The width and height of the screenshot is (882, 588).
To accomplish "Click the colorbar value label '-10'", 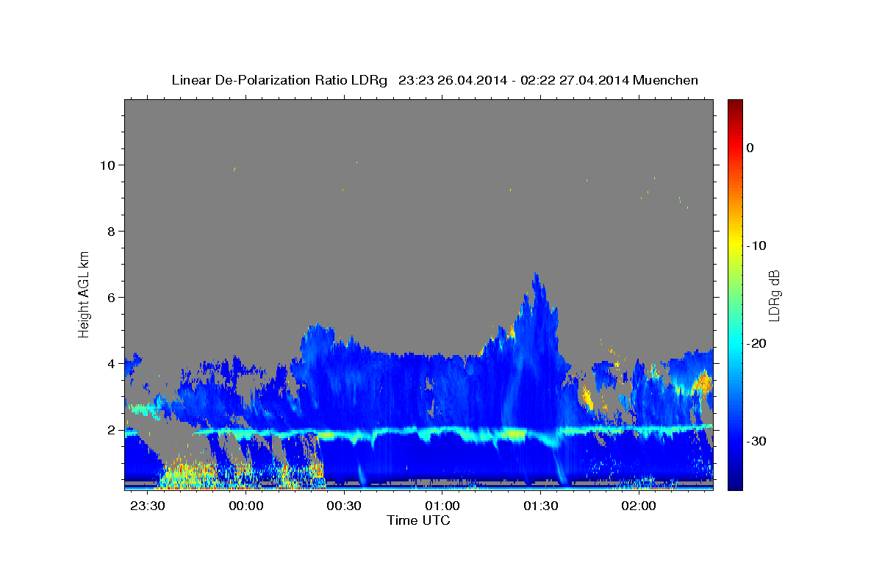I will coord(757,245).
